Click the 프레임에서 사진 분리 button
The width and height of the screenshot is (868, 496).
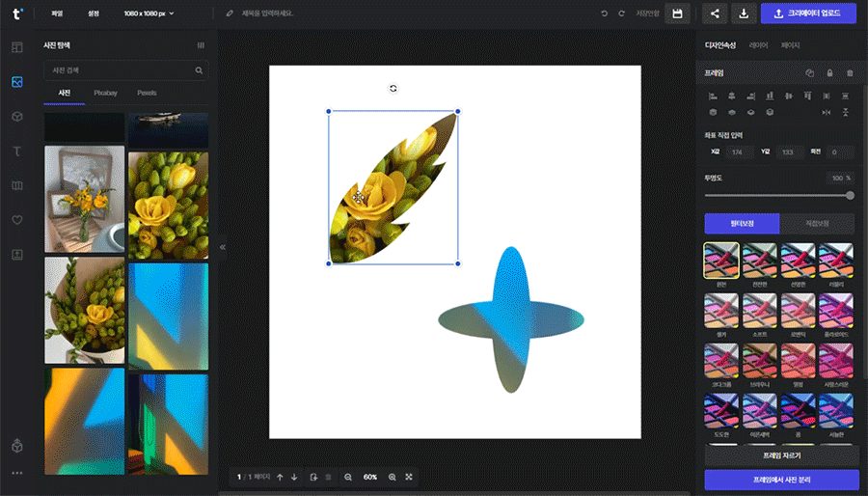[781, 480]
